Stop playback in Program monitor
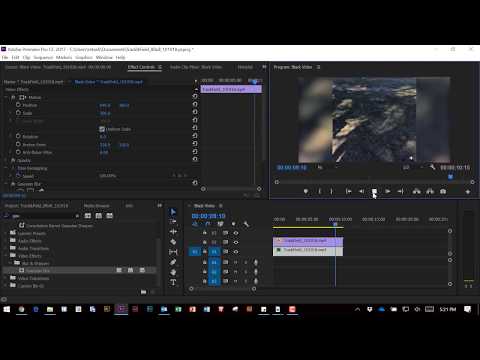This screenshot has height=360, width=480. pyautogui.click(x=374, y=191)
